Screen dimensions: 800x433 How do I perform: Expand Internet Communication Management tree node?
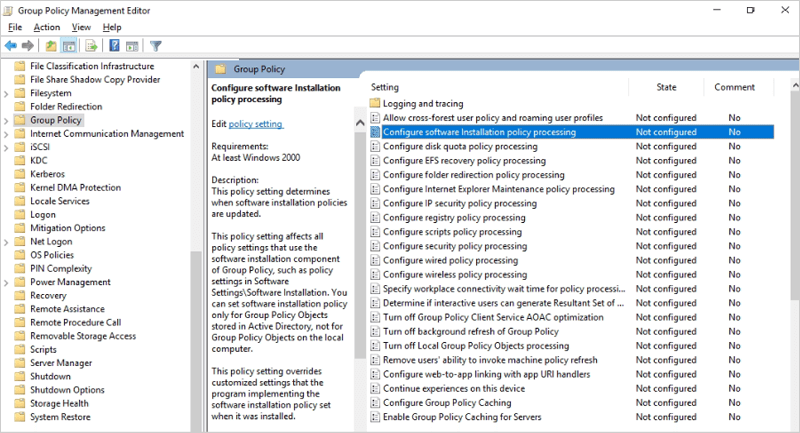click(x=7, y=134)
